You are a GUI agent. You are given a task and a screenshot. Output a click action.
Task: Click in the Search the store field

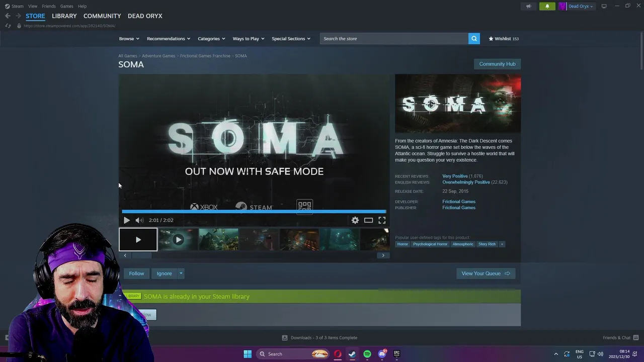pyautogui.click(x=394, y=39)
